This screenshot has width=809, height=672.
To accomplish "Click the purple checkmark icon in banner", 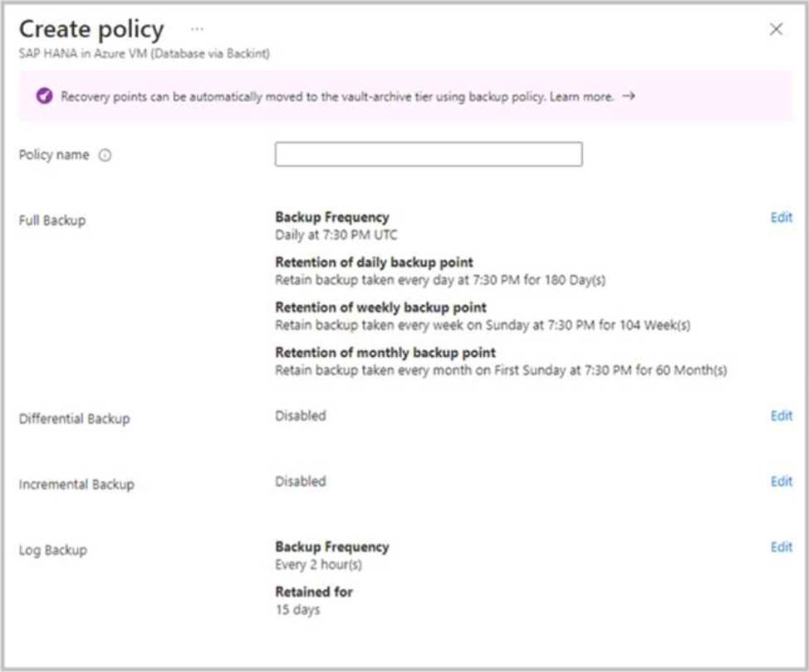I will pyautogui.click(x=44, y=96).
